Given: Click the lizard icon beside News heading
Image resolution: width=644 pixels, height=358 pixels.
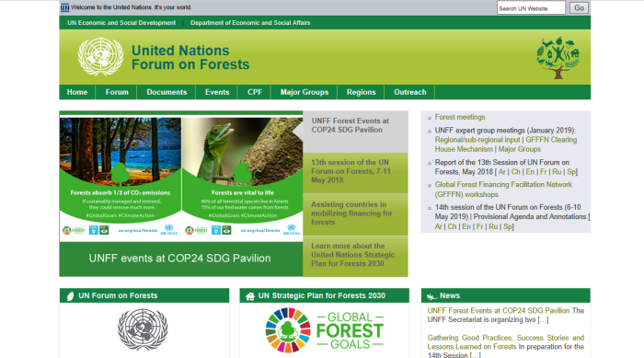Looking at the screenshot, I should [431, 296].
